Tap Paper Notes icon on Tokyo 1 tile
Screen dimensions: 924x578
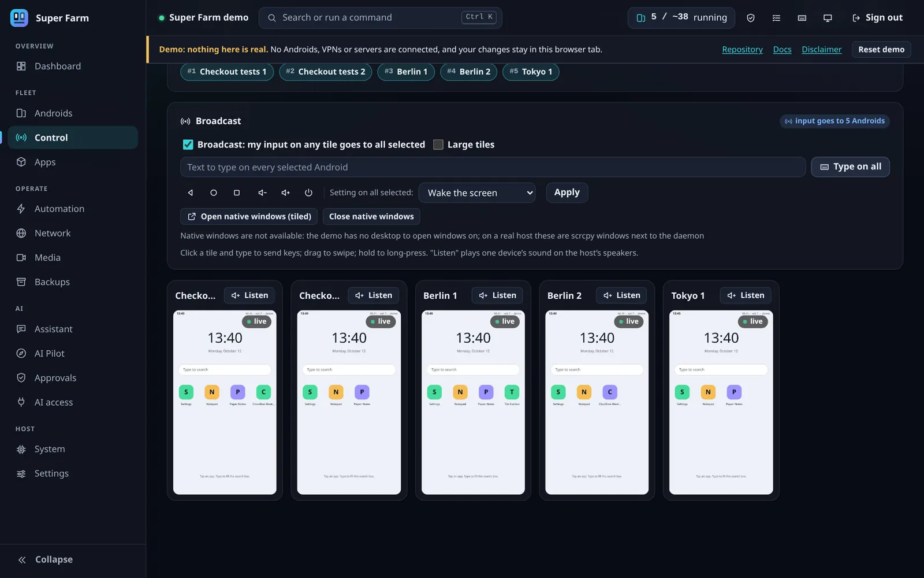[734, 392]
